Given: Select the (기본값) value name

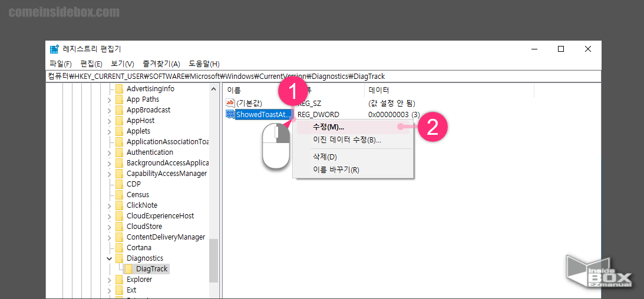Looking at the screenshot, I should [249, 104].
